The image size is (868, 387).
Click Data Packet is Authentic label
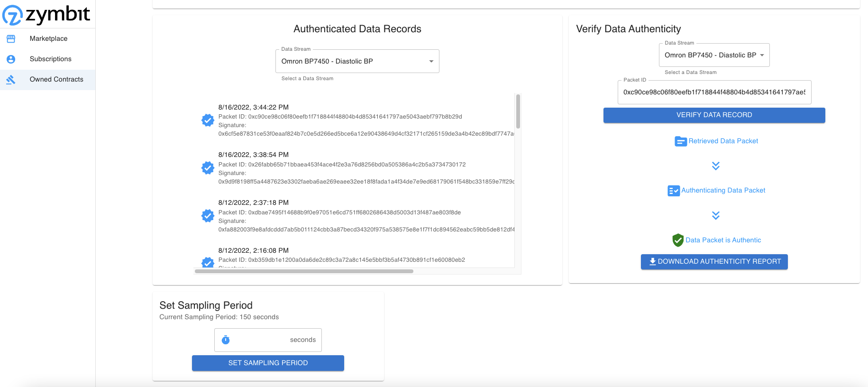(x=723, y=240)
